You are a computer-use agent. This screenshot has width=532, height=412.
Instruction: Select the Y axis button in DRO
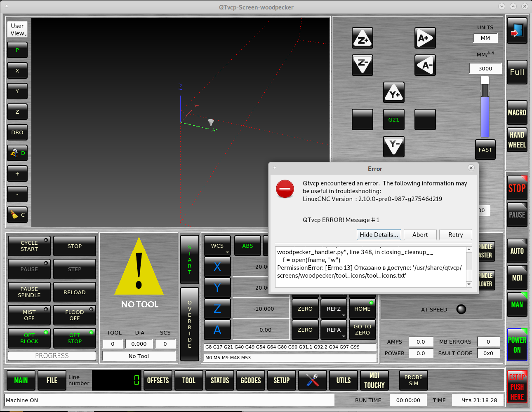[217, 288]
